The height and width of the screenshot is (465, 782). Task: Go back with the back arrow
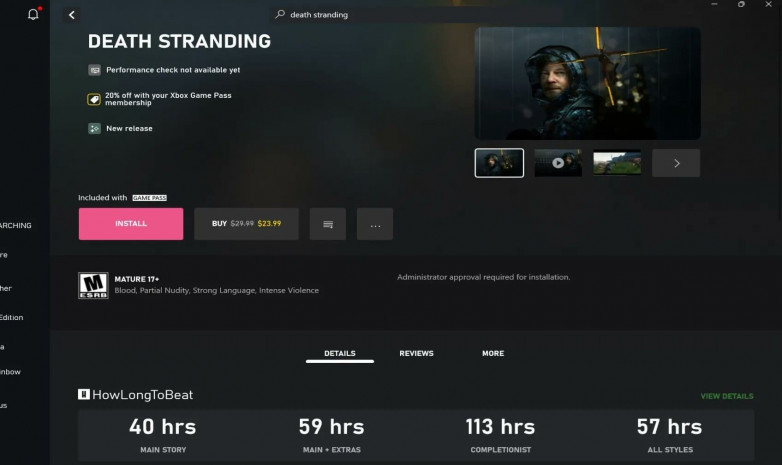[72, 15]
